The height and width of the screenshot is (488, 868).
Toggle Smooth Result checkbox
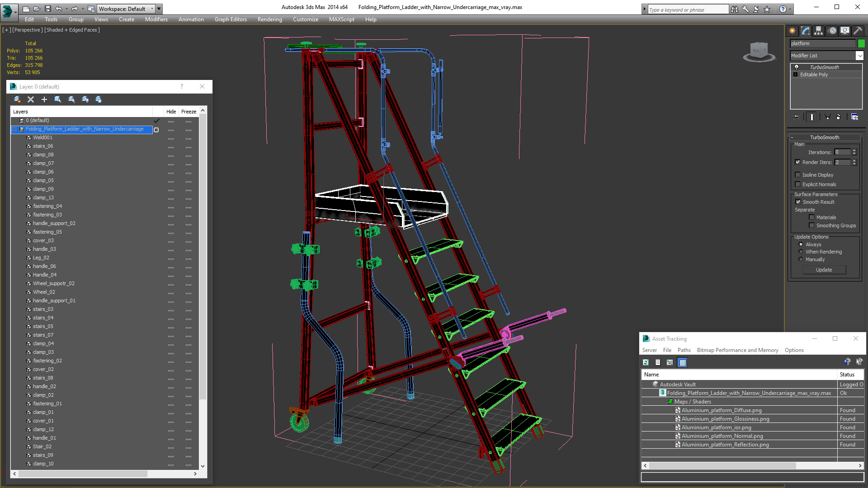[798, 202]
